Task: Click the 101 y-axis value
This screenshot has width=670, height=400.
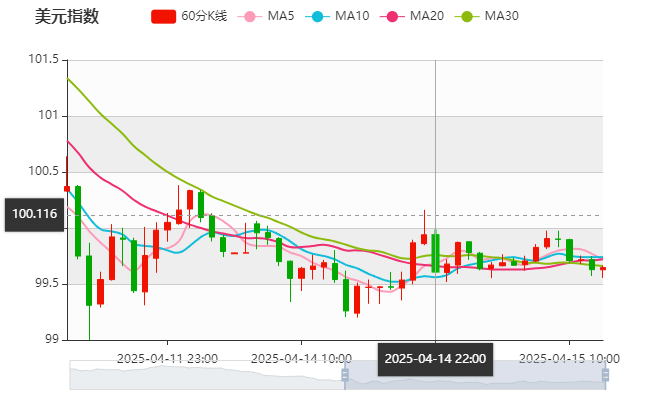Action: pyautogui.click(x=49, y=115)
